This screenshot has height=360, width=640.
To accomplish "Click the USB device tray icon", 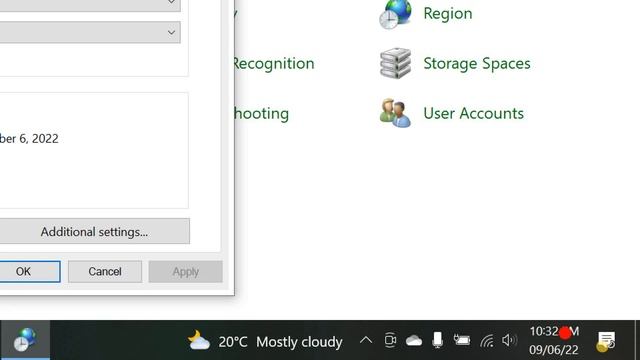I will pos(437,340).
